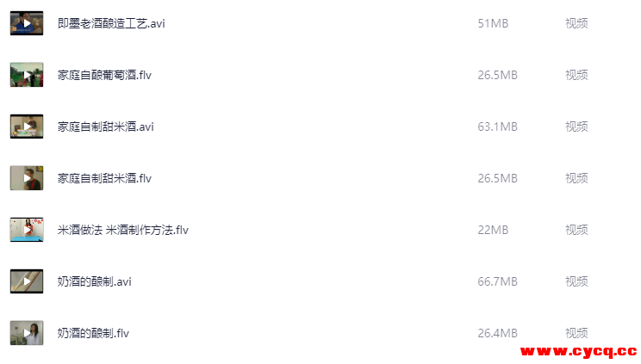This screenshot has width=641, height=364.
Task: Play the 奶酒的酿制.flv video thumbnail
Action: pos(27,333)
